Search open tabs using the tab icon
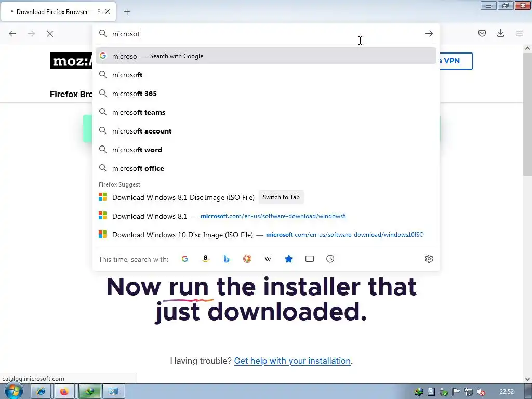Image resolution: width=532 pixels, height=399 pixels. click(310, 259)
